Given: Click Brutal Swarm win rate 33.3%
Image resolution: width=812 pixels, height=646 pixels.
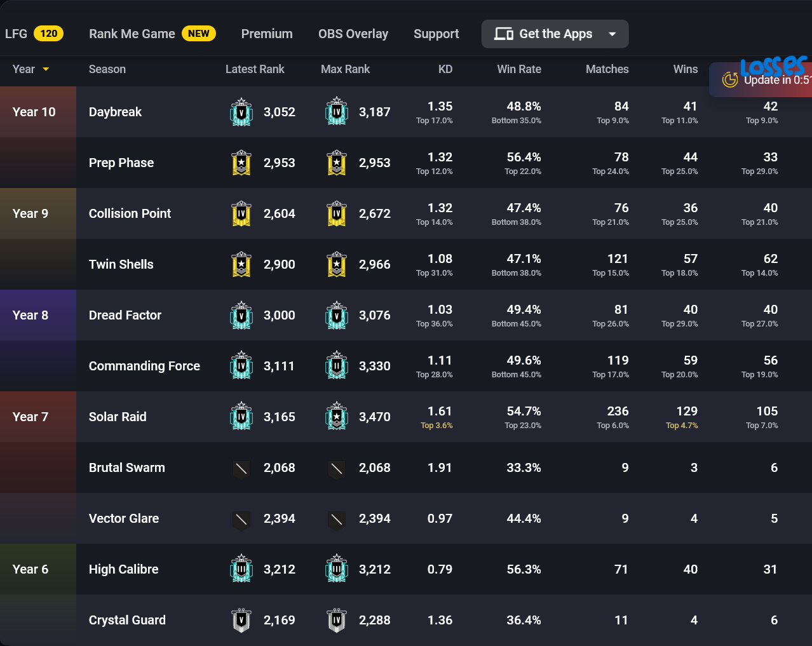Looking at the screenshot, I should pos(524,468).
